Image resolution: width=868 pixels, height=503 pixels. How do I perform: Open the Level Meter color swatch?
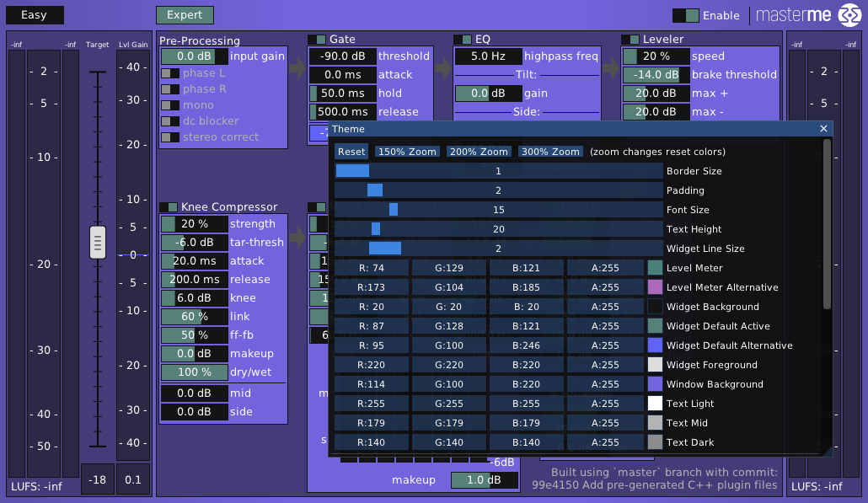(655, 268)
